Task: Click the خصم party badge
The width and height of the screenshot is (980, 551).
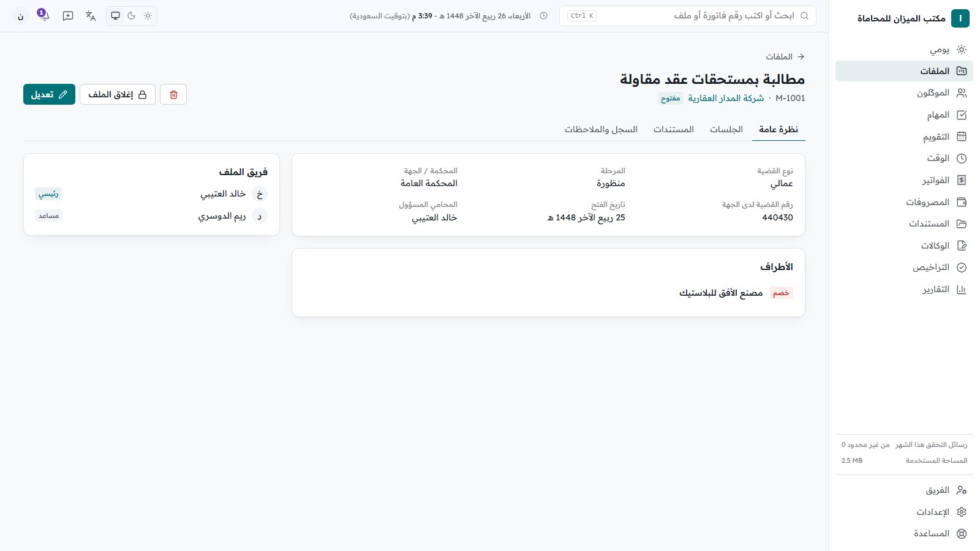Action: 781,293
